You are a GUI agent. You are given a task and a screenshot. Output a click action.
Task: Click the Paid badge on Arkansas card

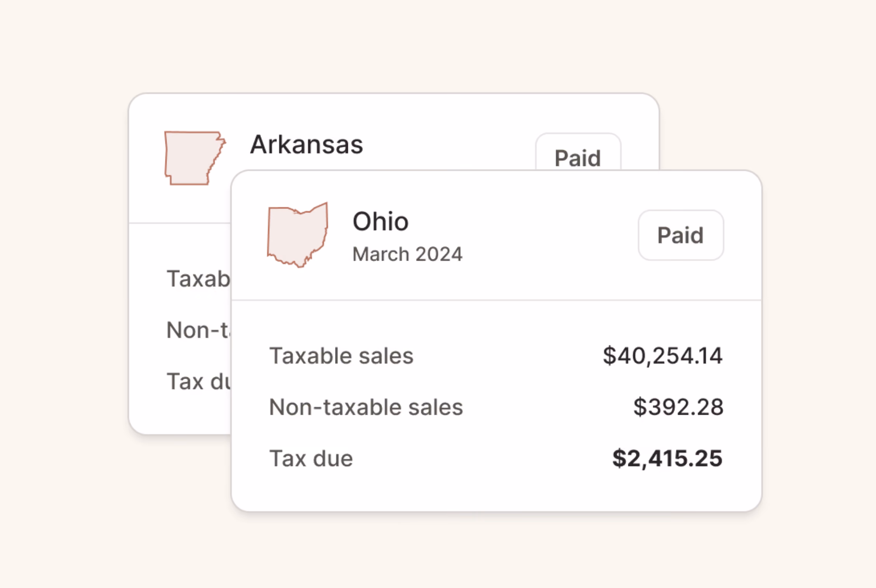point(578,152)
